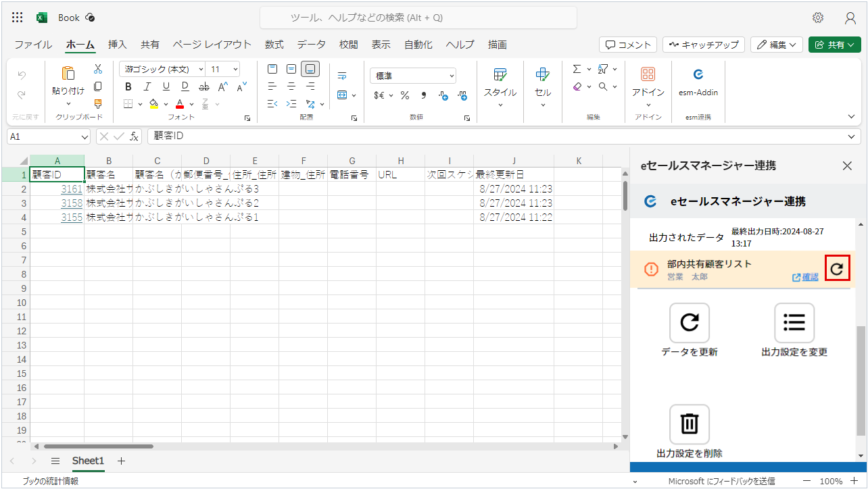Screen dimensions: 868x489
Task: Click the Sort and Filter icon
Action: pyautogui.click(x=603, y=69)
